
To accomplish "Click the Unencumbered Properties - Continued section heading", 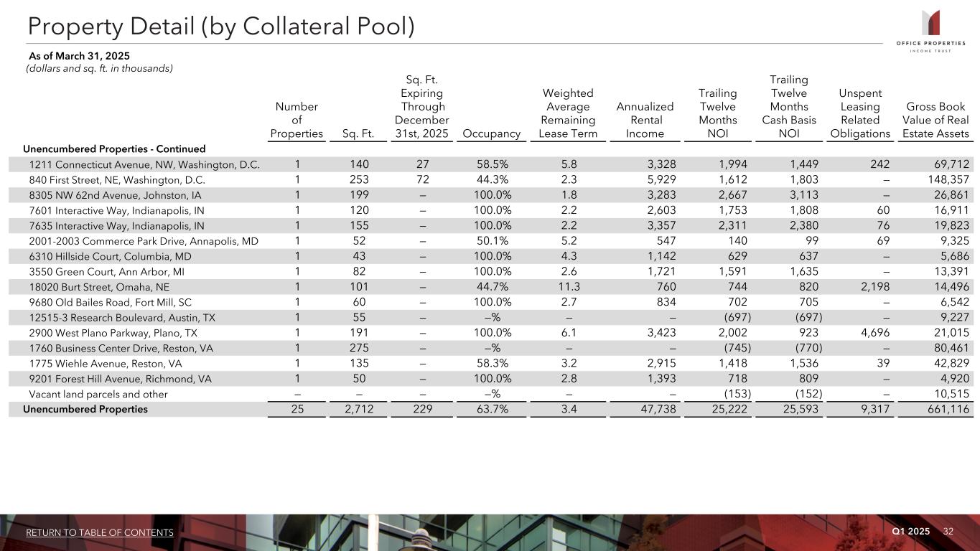I will pos(114,149).
